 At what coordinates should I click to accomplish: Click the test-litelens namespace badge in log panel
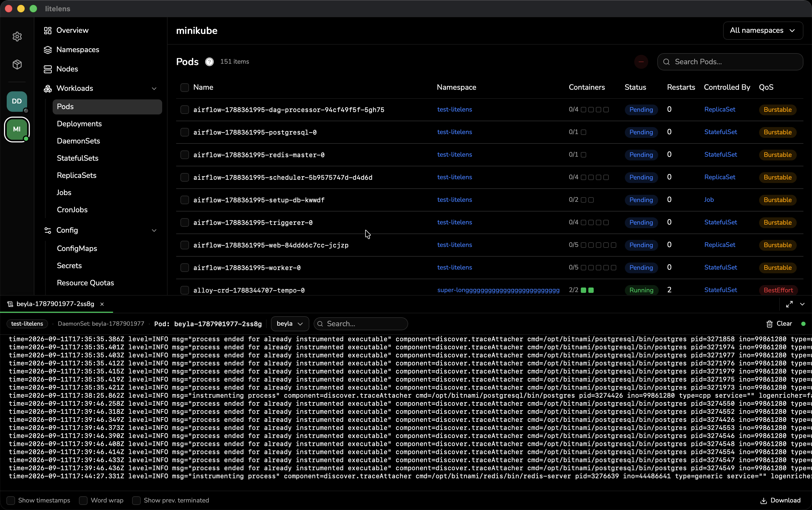[x=27, y=324]
